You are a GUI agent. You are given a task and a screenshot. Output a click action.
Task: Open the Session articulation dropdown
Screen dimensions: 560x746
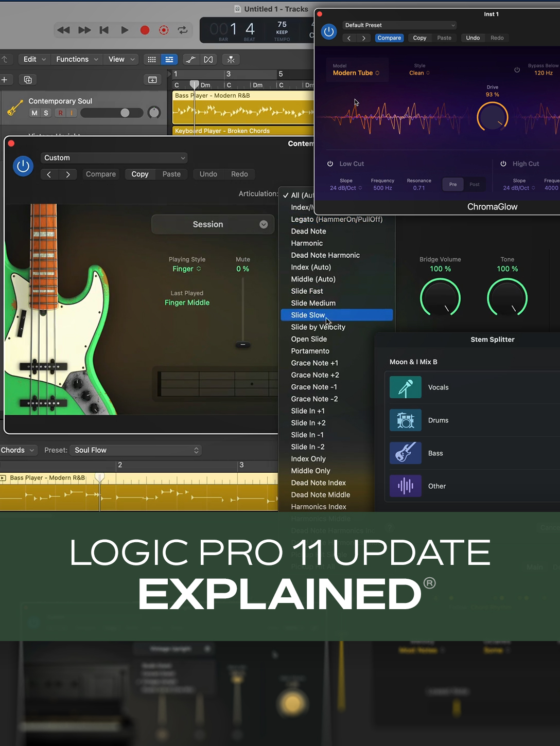[212, 224]
